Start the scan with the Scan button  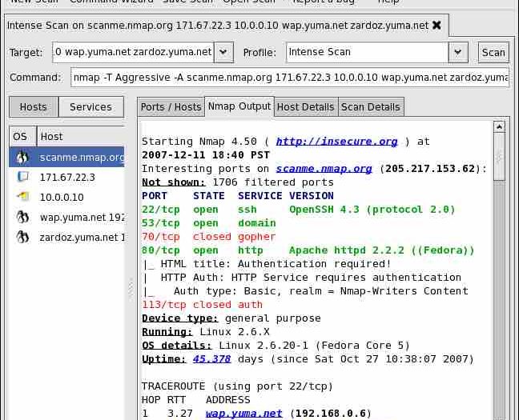493,53
